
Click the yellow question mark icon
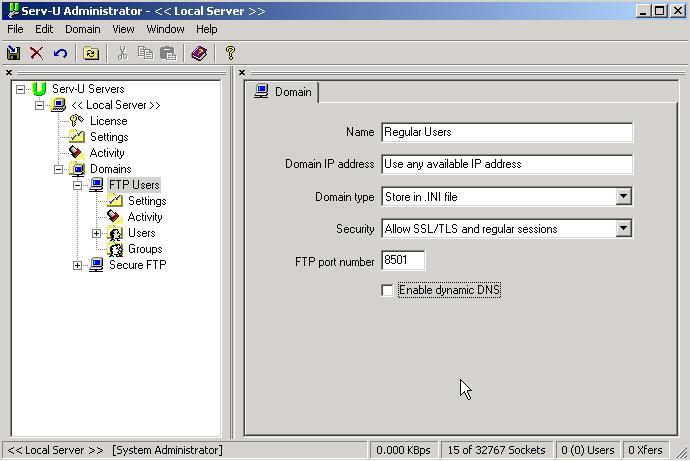pyautogui.click(x=230, y=53)
